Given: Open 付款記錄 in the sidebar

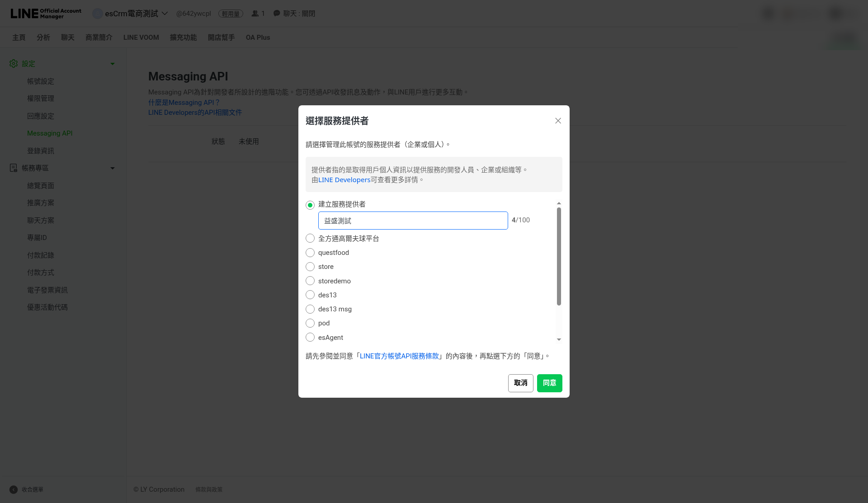Looking at the screenshot, I should tap(41, 255).
